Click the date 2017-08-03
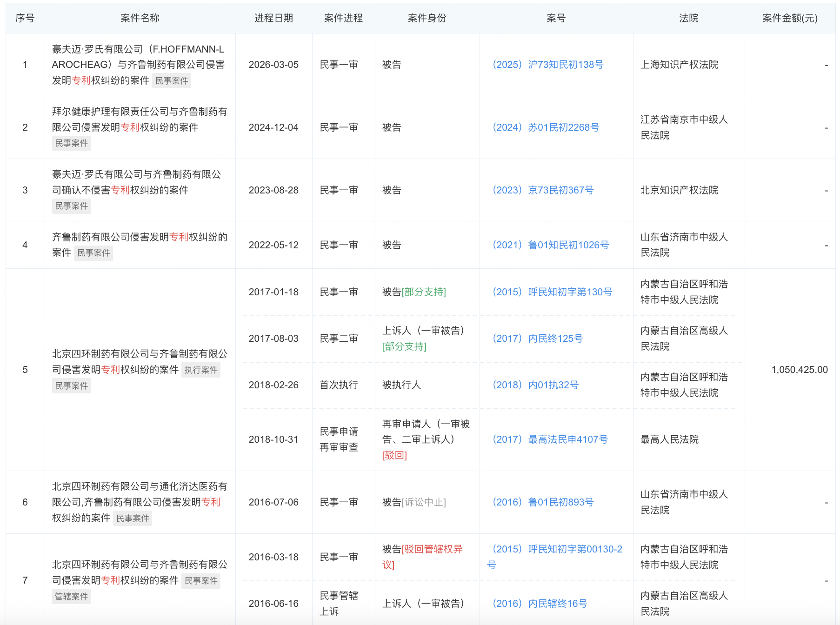 (273, 339)
